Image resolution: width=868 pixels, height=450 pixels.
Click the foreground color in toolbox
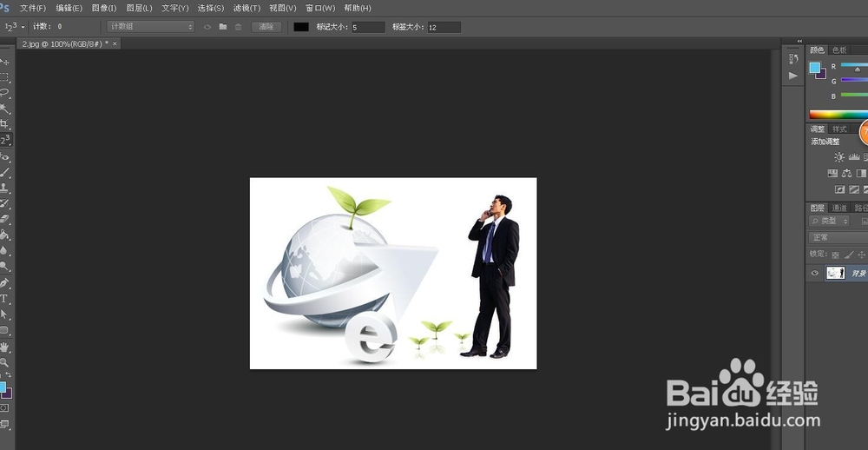point(3,387)
